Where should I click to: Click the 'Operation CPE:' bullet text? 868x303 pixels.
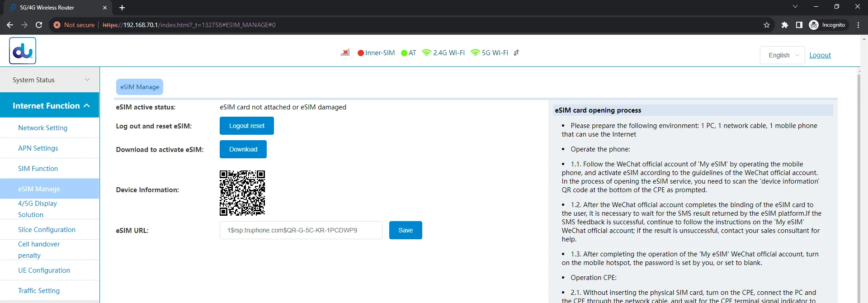pos(594,278)
